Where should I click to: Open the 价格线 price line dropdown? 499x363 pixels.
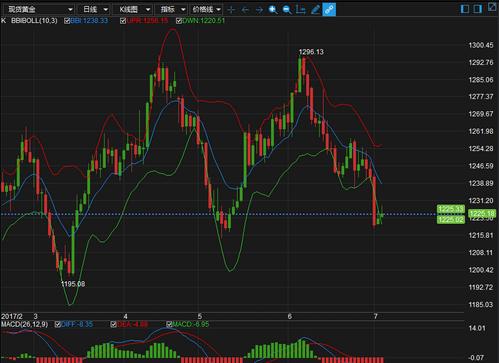tap(206, 9)
